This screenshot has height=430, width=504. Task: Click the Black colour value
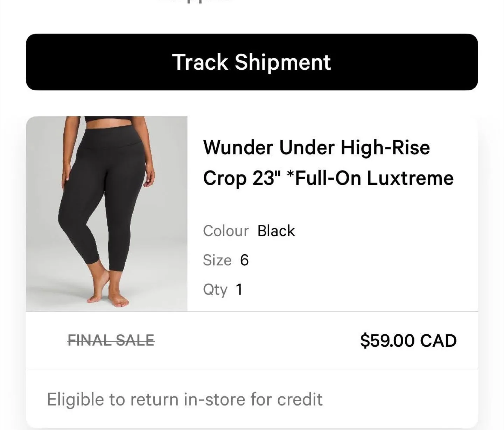(276, 231)
